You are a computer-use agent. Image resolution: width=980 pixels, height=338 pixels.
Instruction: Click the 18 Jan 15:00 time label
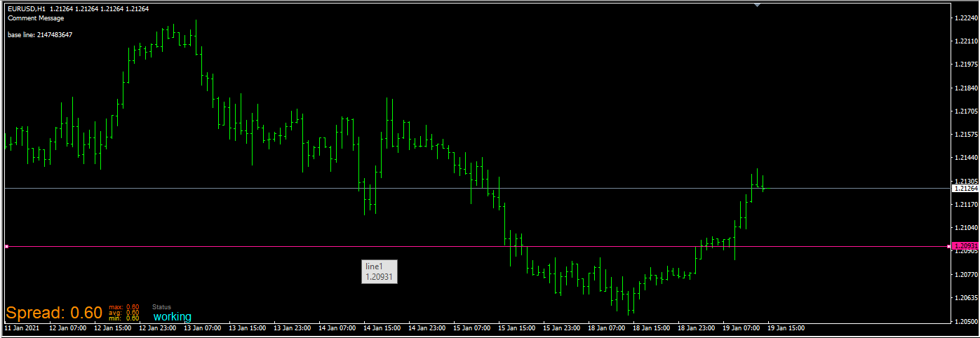point(652,328)
